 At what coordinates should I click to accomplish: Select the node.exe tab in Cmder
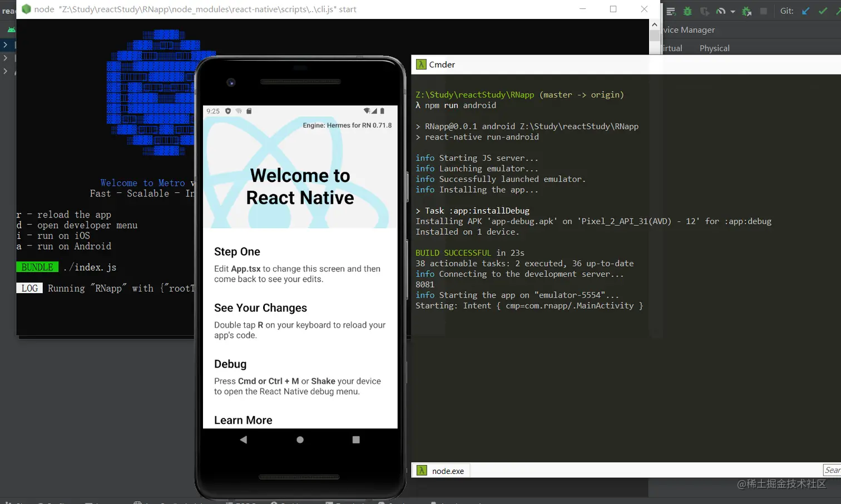pos(442,471)
